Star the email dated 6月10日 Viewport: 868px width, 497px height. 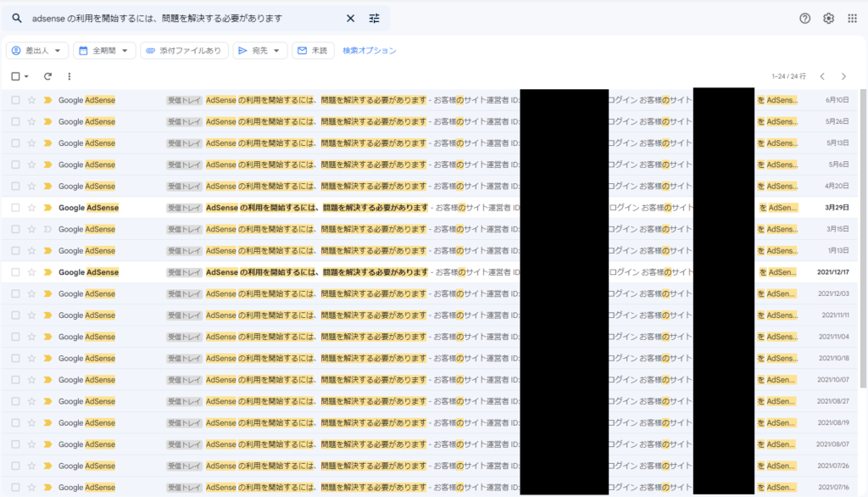[x=31, y=100]
